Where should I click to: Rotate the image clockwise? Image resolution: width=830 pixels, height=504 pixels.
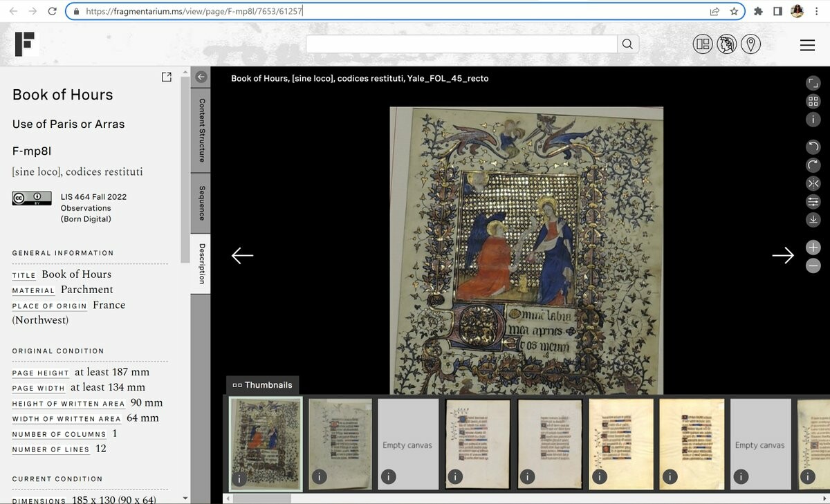click(813, 165)
